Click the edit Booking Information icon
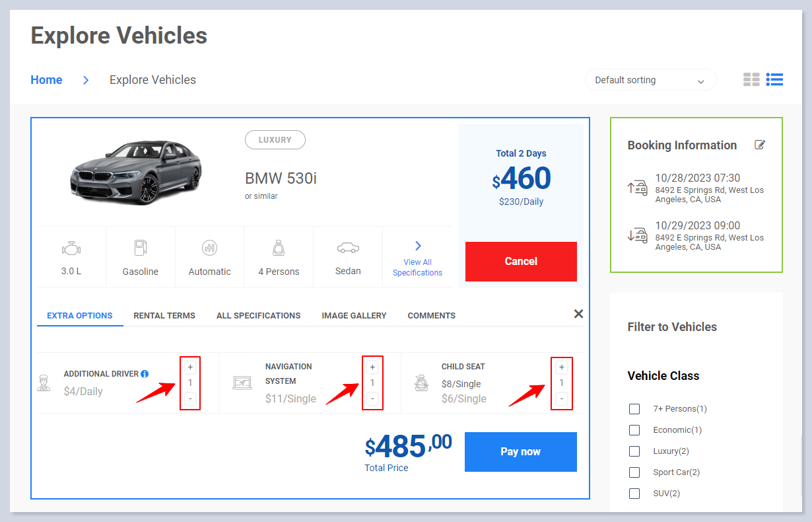 point(760,145)
